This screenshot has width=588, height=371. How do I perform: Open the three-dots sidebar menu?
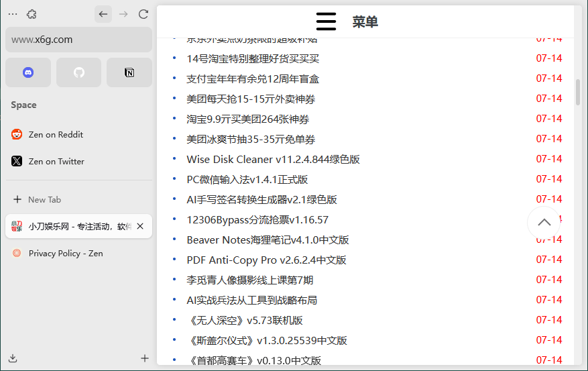(13, 14)
